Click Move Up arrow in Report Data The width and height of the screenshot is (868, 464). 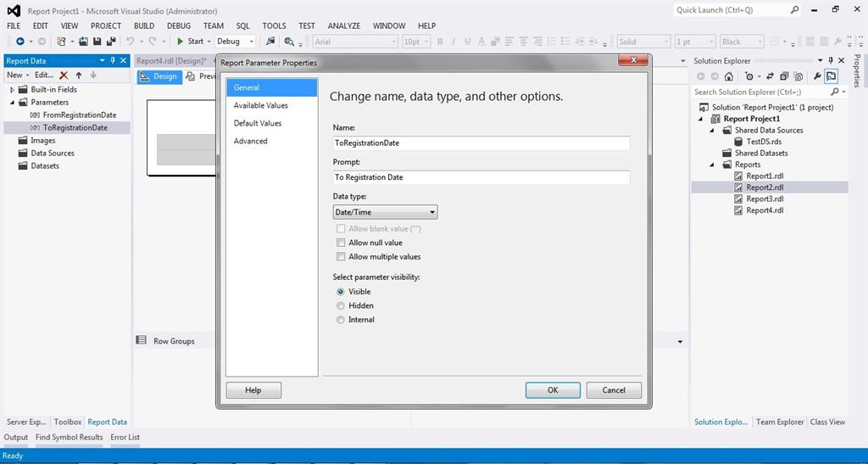point(79,75)
